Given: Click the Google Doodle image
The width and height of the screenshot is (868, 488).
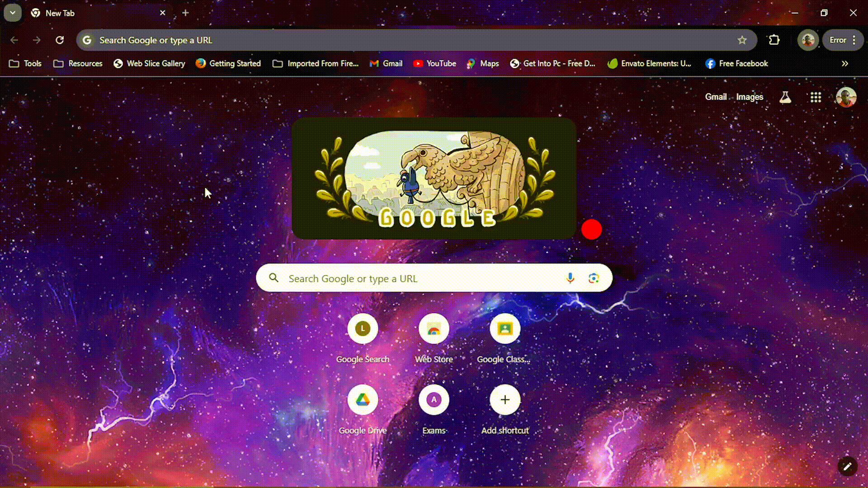Looking at the screenshot, I should click(434, 178).
